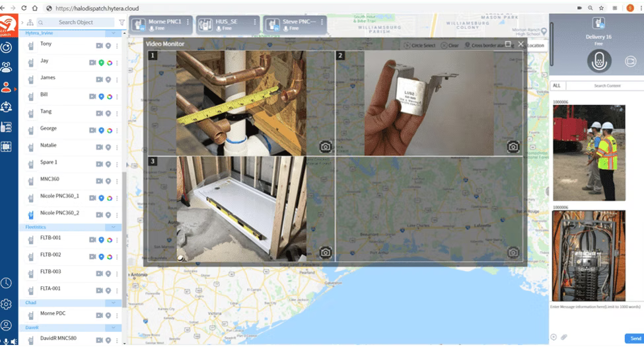The image size is (644, 347).
Task: Toggle speaker mute in bottom sidebar
Action: click(x=14, y=342)
